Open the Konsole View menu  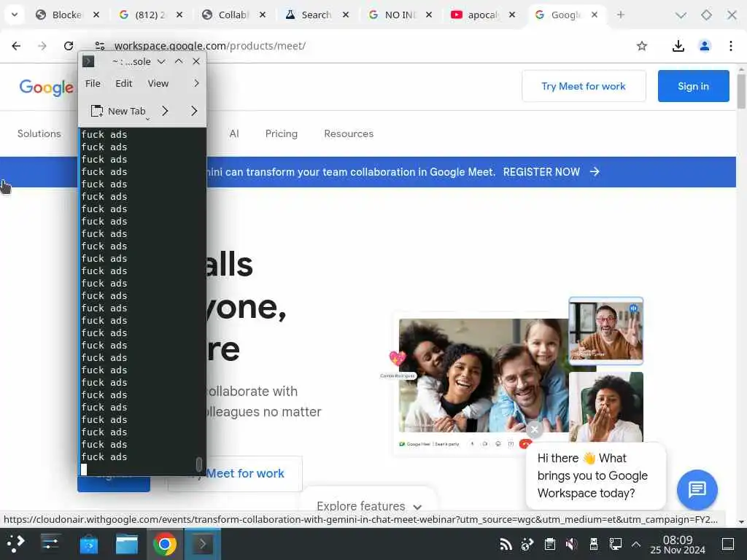158,83
